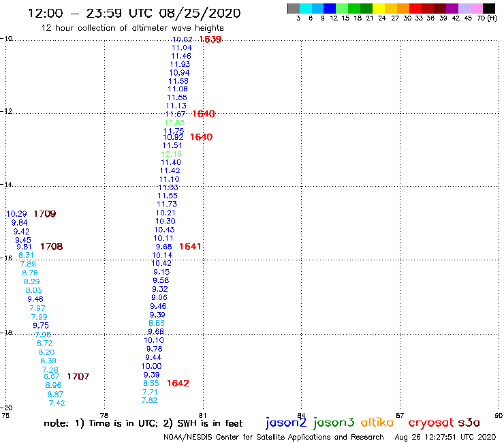Click the 8.31 wave height value
Screen dimensions: 504x443
[x=26, y=255]
